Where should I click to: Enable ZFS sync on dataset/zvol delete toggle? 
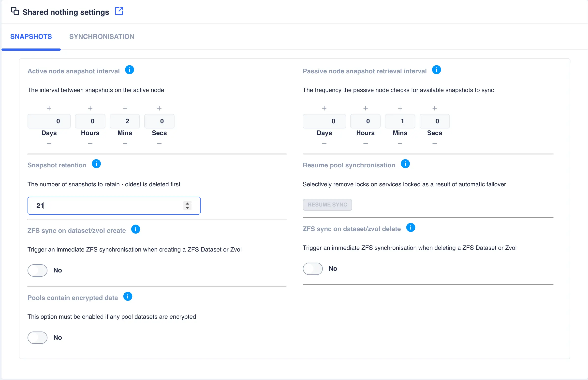(312, 269)
